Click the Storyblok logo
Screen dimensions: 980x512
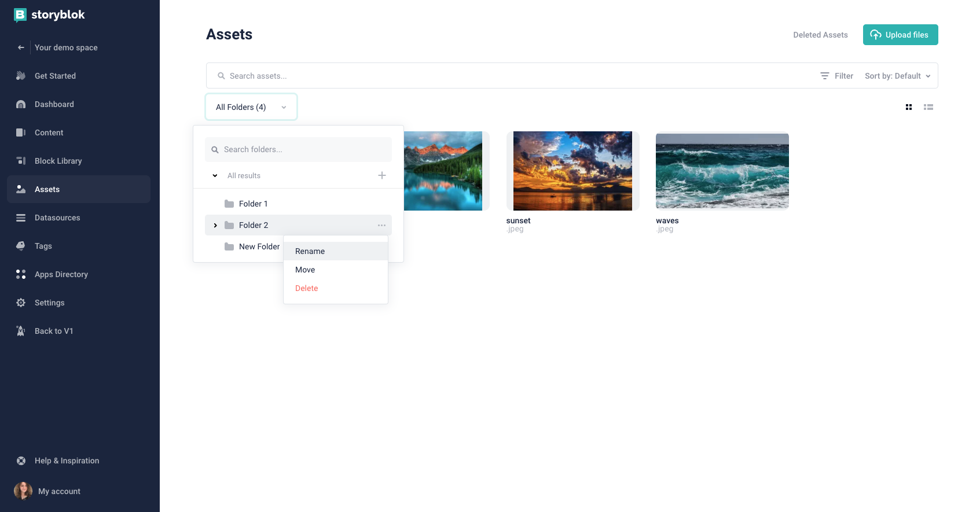[x=49, y=15]
